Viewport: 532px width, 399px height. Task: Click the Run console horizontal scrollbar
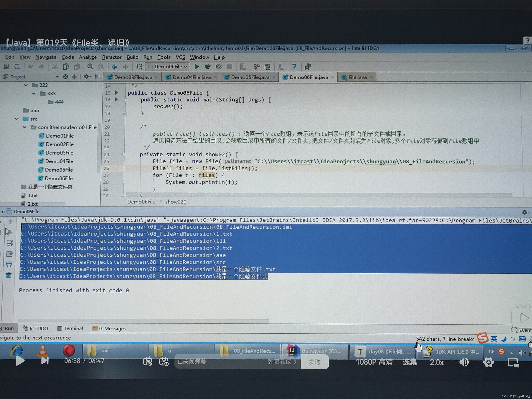tap(143, 321)
